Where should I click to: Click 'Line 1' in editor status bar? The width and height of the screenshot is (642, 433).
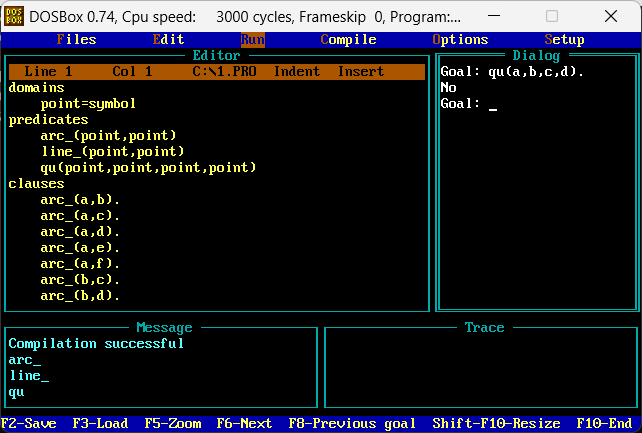click(x=48, y=72)
